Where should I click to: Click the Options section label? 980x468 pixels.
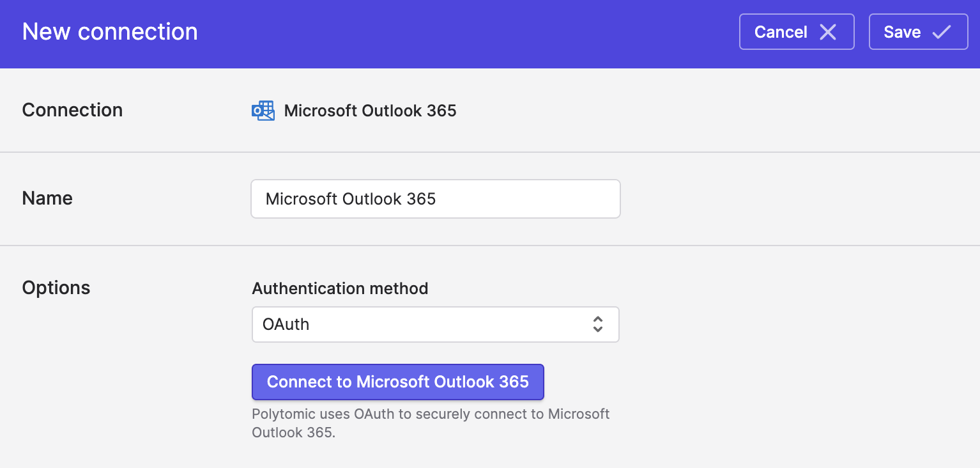point(56,288)
